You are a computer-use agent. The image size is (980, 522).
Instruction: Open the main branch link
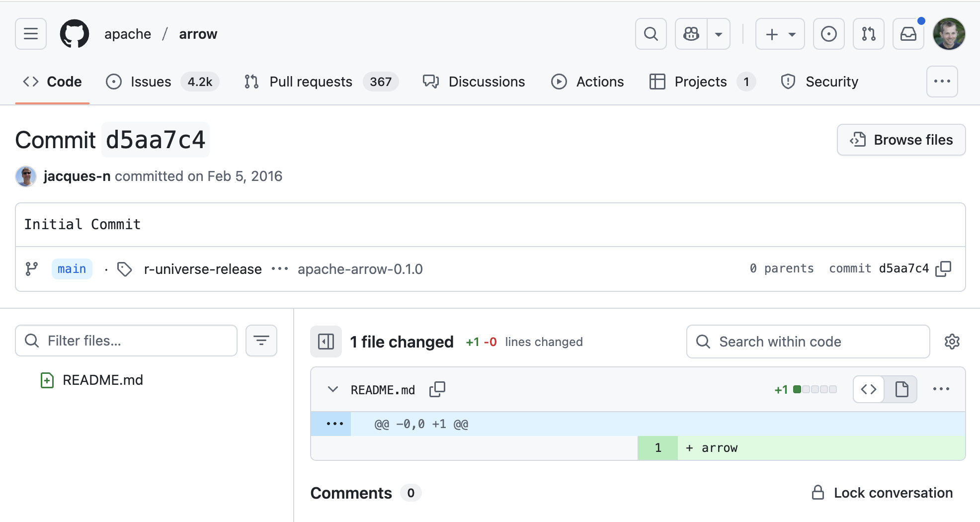click(x=72, y=269)
